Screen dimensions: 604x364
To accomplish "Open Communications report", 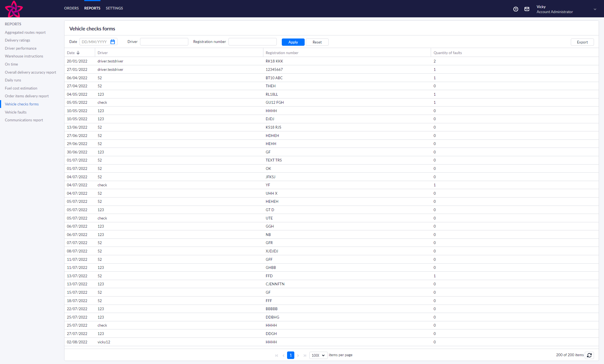I will (x=24, y=120).
